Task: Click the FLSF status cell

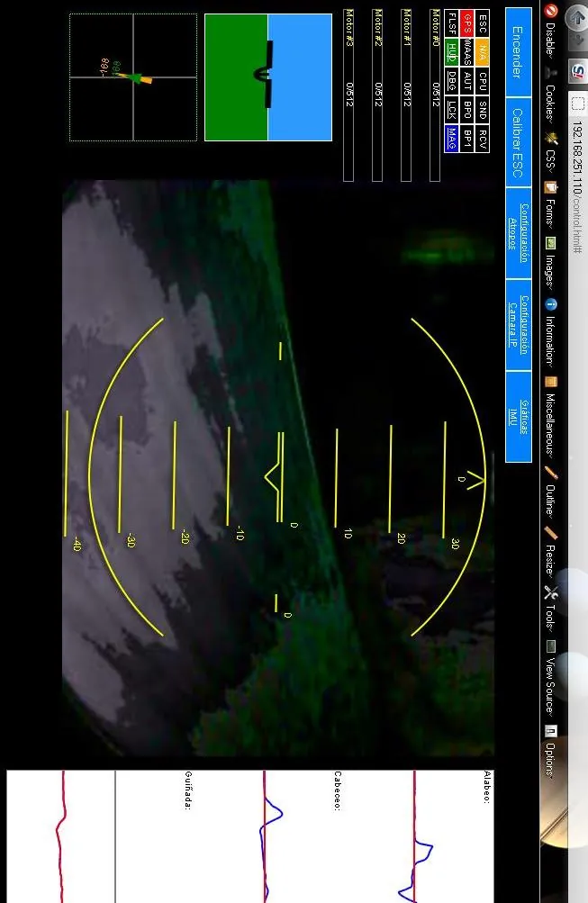Action: point(452,23)
